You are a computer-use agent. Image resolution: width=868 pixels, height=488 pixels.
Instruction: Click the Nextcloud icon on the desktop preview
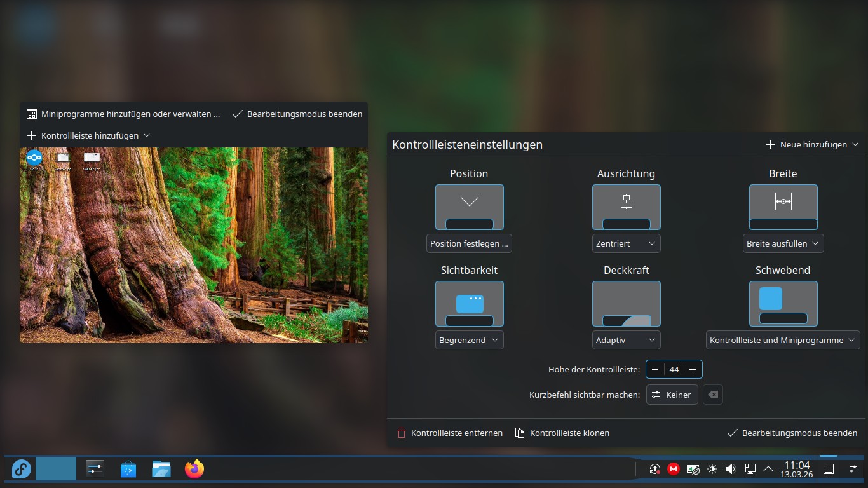click(x=34, y=159)
